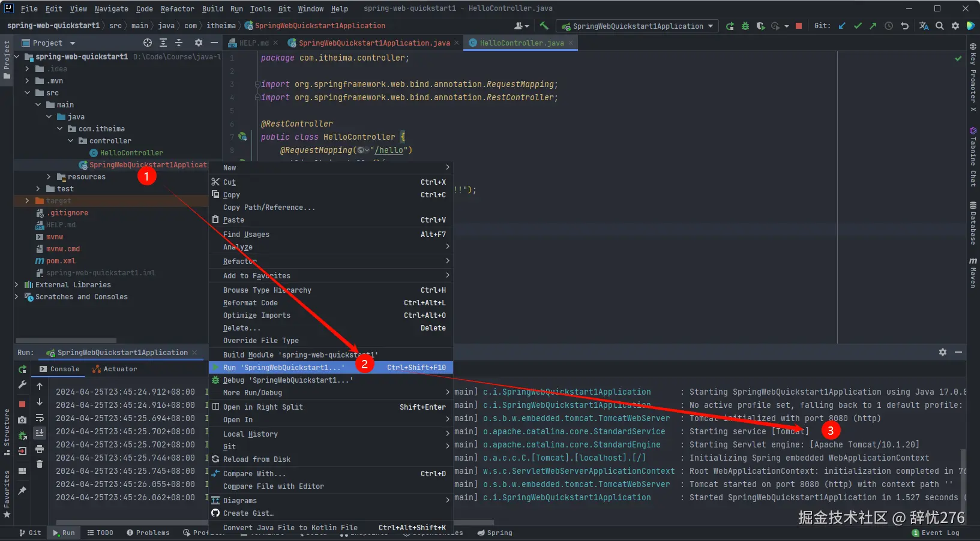Choose Debug 'SpringWebQuickstart1...' in context menu

click(x=331, y=380)
